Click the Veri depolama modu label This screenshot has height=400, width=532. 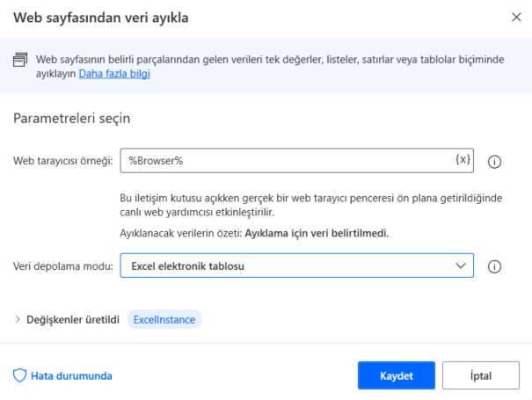click(62, 265)
